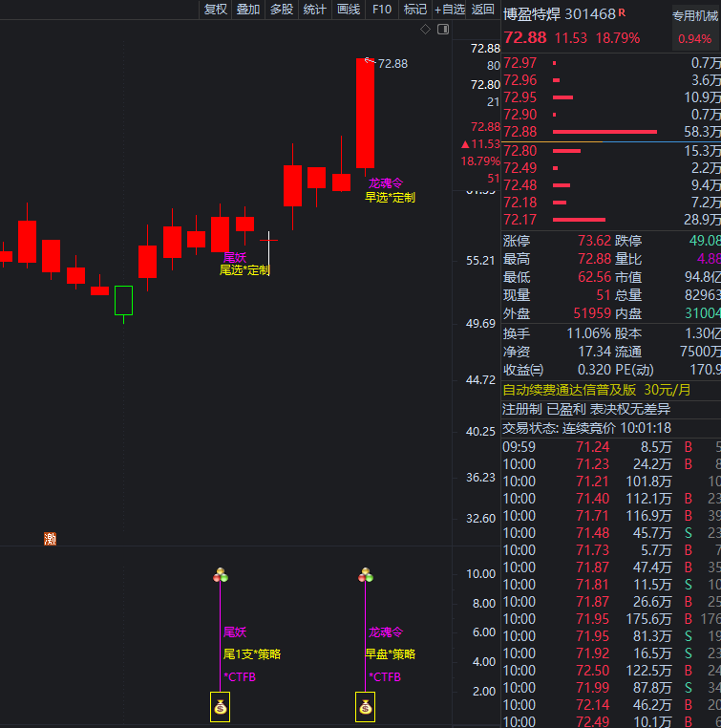Click the money bag icon under 尾妖
The width and height of the screenshot is (721, 728).
pos(221,708)
